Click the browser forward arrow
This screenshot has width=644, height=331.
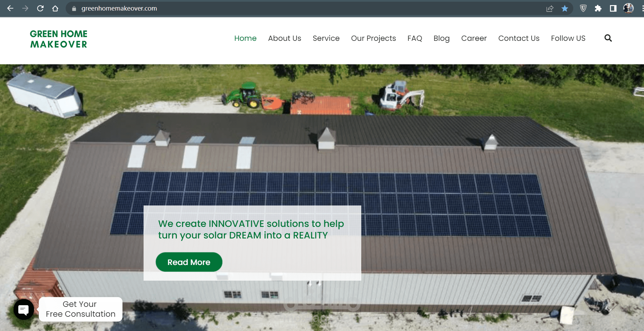(x=25, y=9)
